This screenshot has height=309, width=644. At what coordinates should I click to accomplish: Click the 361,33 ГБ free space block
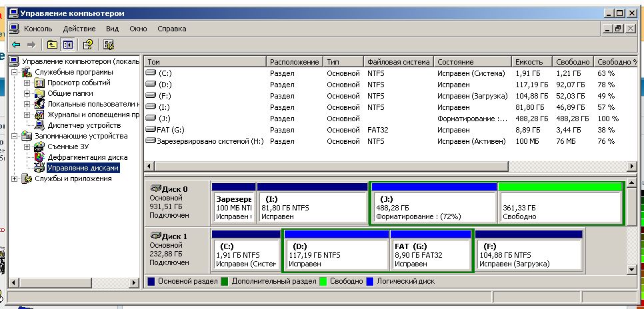[560, 208]
